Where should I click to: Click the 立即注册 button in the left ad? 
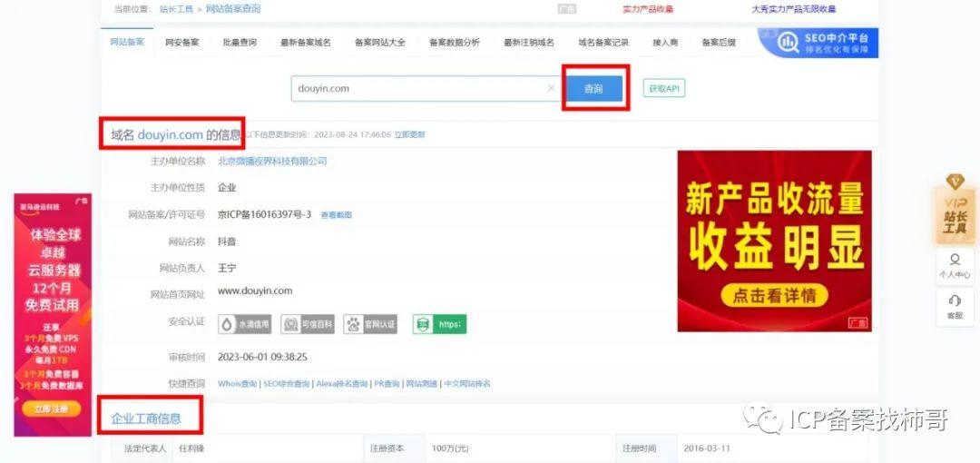coord(53,409)
